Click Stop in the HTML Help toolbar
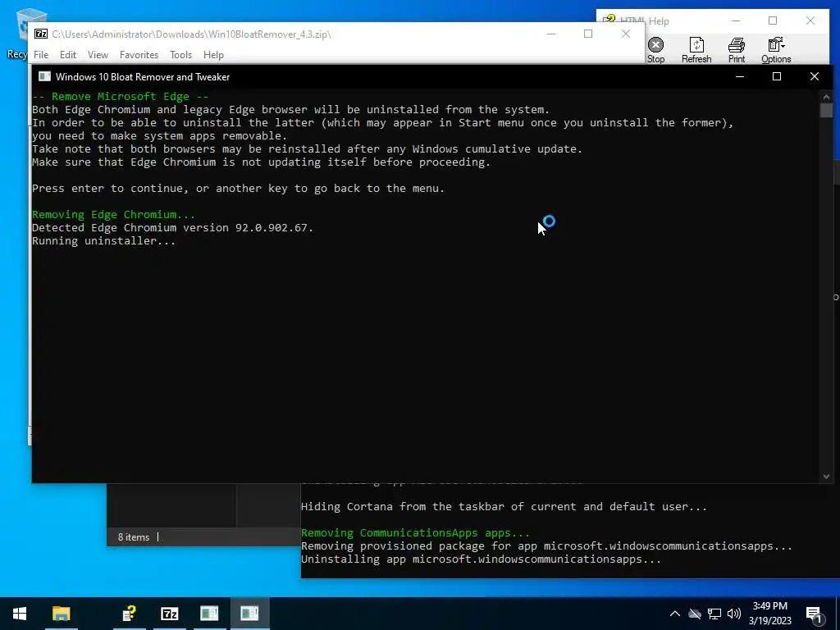 tap(655, 50)
